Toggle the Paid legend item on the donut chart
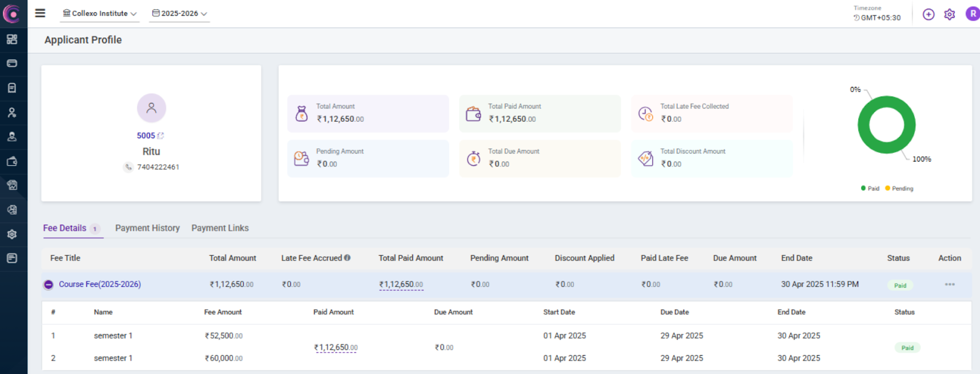This screenshot has height=374, width=980. [x=870, y=189]
